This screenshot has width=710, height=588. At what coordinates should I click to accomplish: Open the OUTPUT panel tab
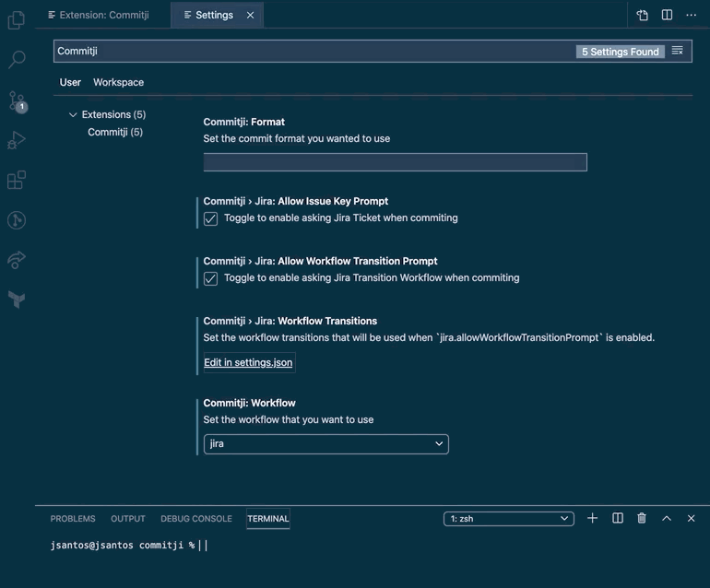pyautogui.click(x=128, y=519)
